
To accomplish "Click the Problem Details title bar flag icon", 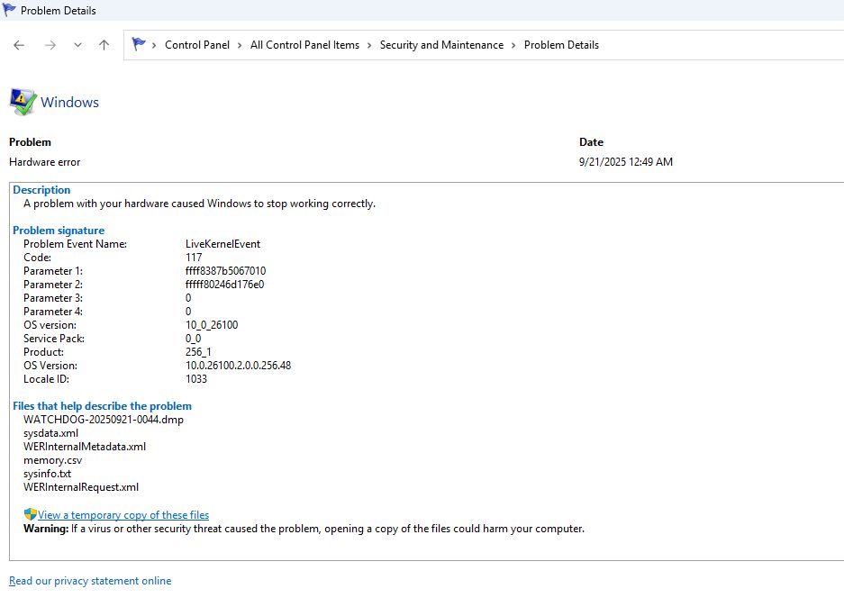I will pos(9,11).
